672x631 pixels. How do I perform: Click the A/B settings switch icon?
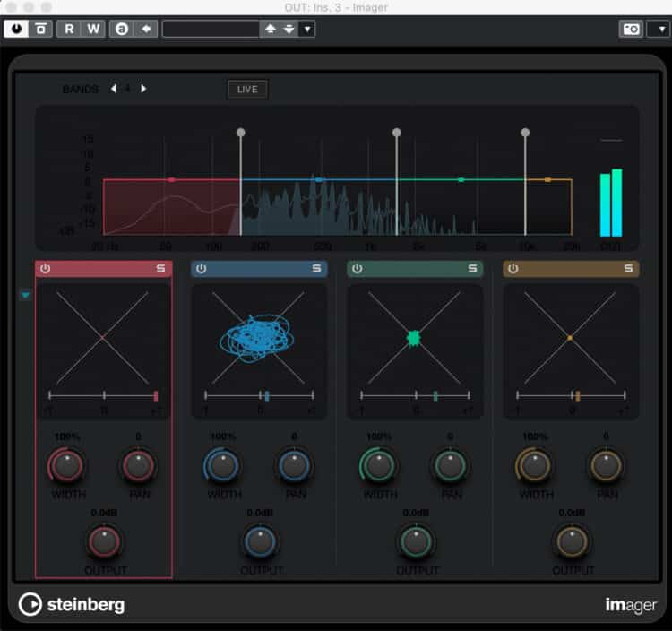[122, 30]
